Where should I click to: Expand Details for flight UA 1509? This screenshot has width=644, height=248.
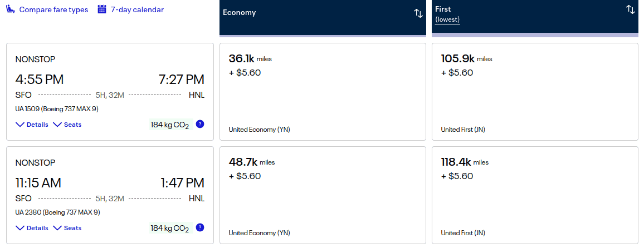[x=32, y=125]
